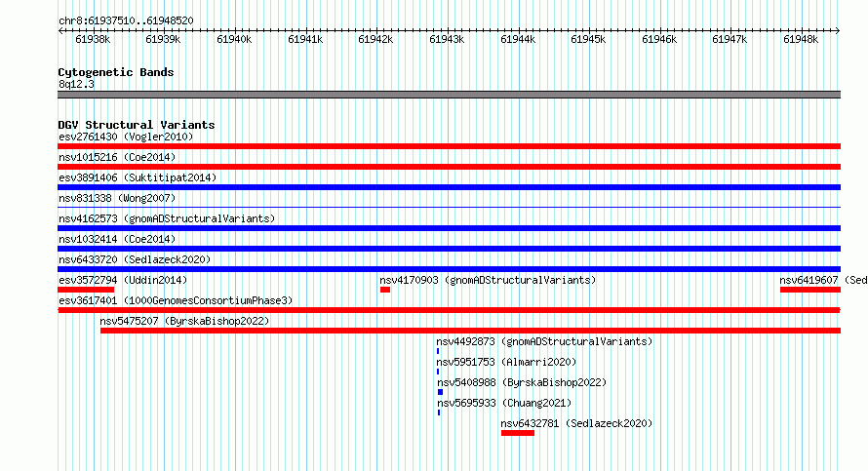This screenshot has width=868, height=471.
Task: Open nsv5475207 (ByrskaBishop2022) label
Action: tap(185, 321)
